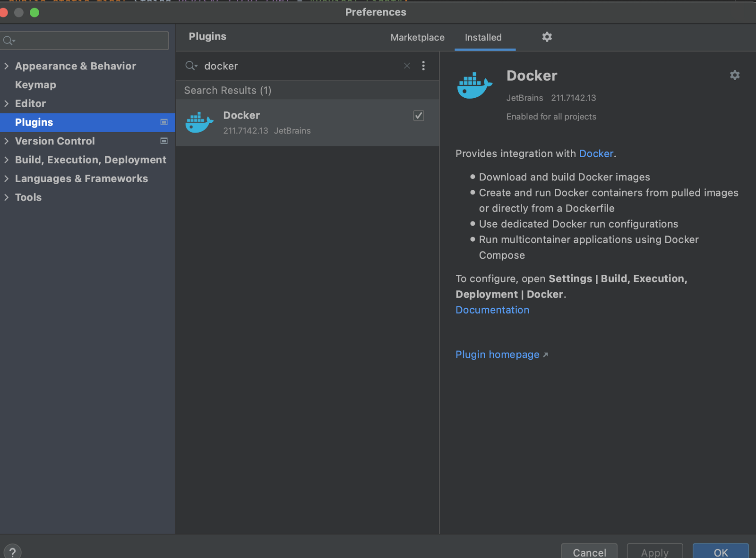Click the Docker whale icon in results list
The width and height of the screenshot is (756, 558).
[x=199, y=123]
